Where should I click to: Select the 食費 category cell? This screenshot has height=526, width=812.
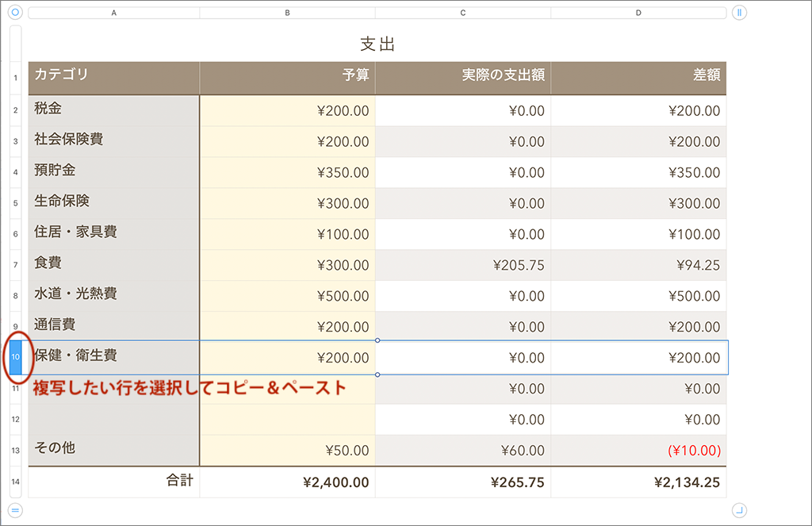click(114, 265)
